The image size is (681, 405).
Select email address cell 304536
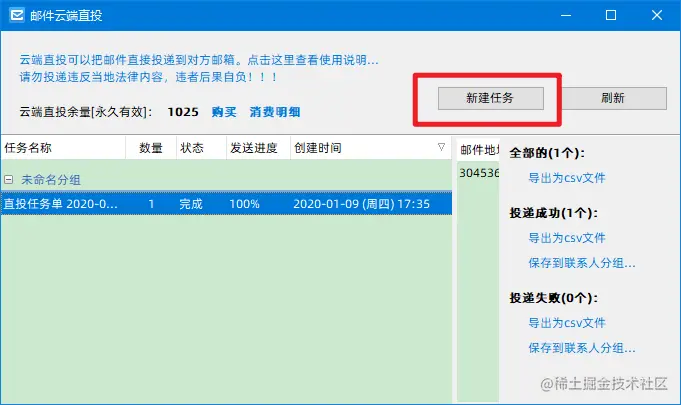[479, 173]
